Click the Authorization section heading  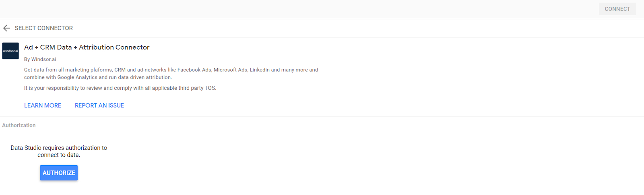point(19,125)
